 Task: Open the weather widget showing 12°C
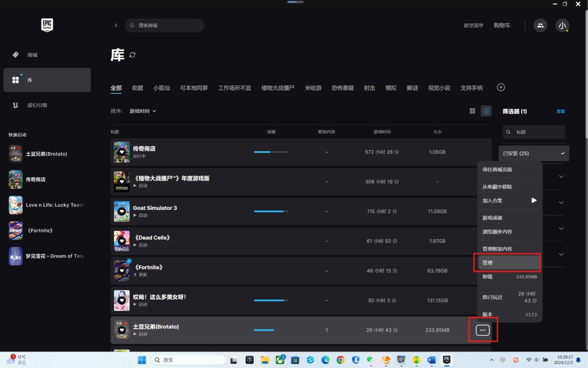click(17, 360)
